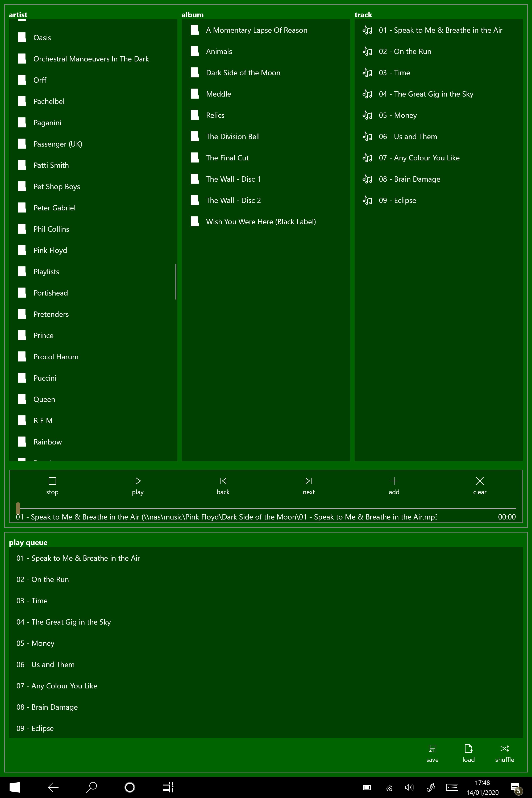This screenshot has height=798, width=532.
Task: Pick 03 - Time in play queue
Action: pyautogui.click(x=32, y=601)
